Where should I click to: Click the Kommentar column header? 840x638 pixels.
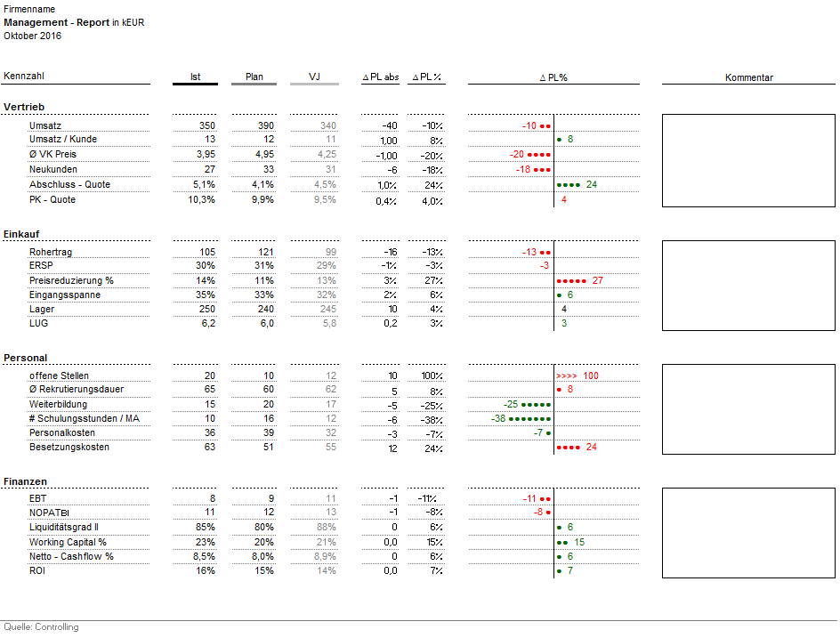(748, 77)
